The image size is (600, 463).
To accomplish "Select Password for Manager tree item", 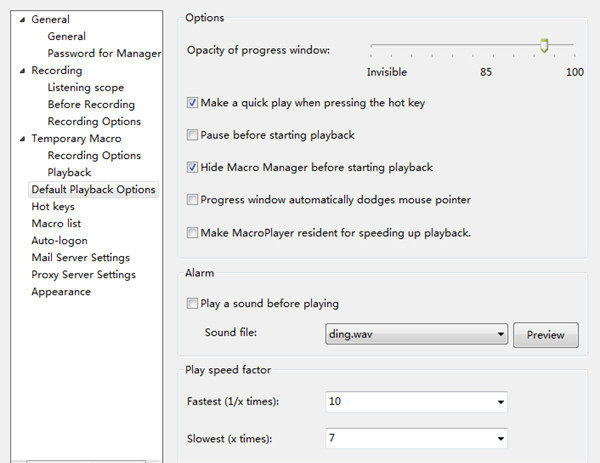I will [x=104, y=54].
